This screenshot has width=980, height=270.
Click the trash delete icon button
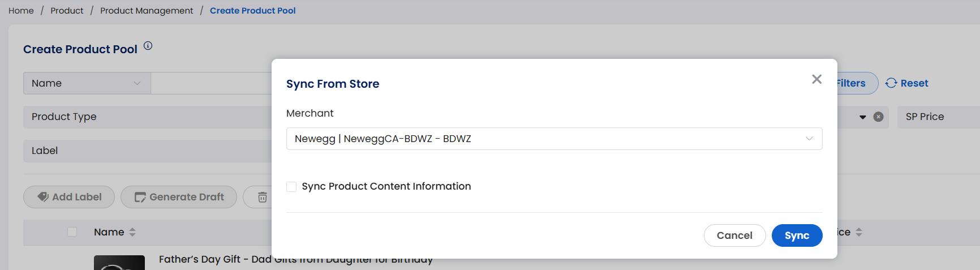click(262, 197)
